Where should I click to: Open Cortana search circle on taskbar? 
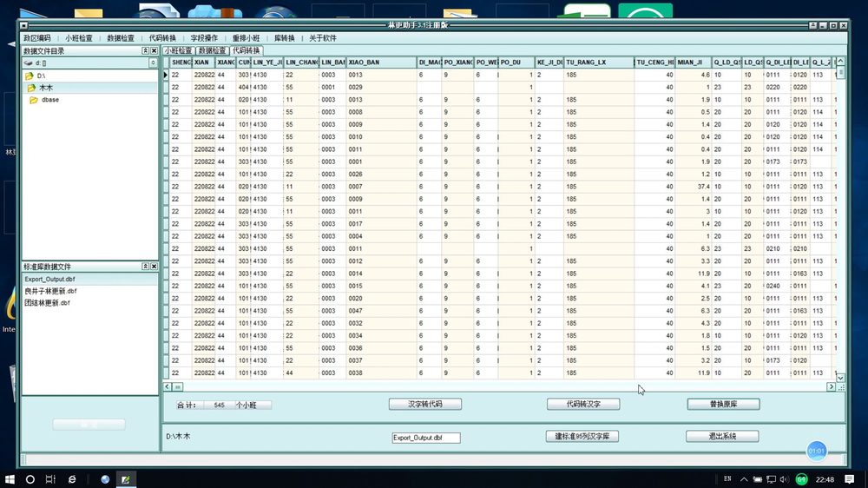click(x=30, y=479)
